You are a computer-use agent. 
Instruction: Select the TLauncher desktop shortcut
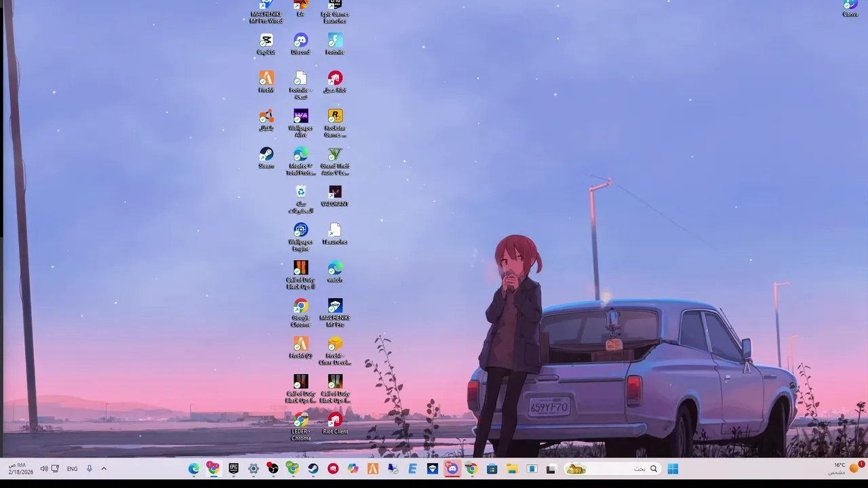[335, 235]
